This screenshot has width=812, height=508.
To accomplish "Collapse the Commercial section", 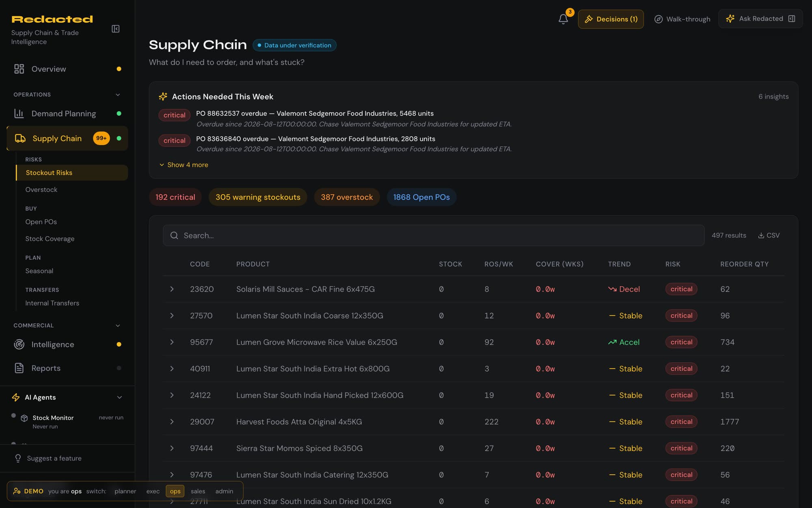I will [118, 326].
